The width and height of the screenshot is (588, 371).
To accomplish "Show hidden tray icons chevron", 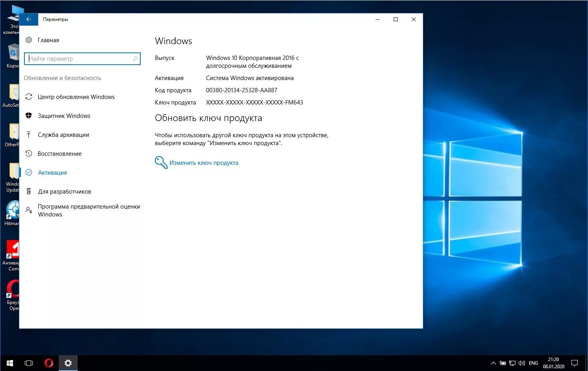I will 493,363.
